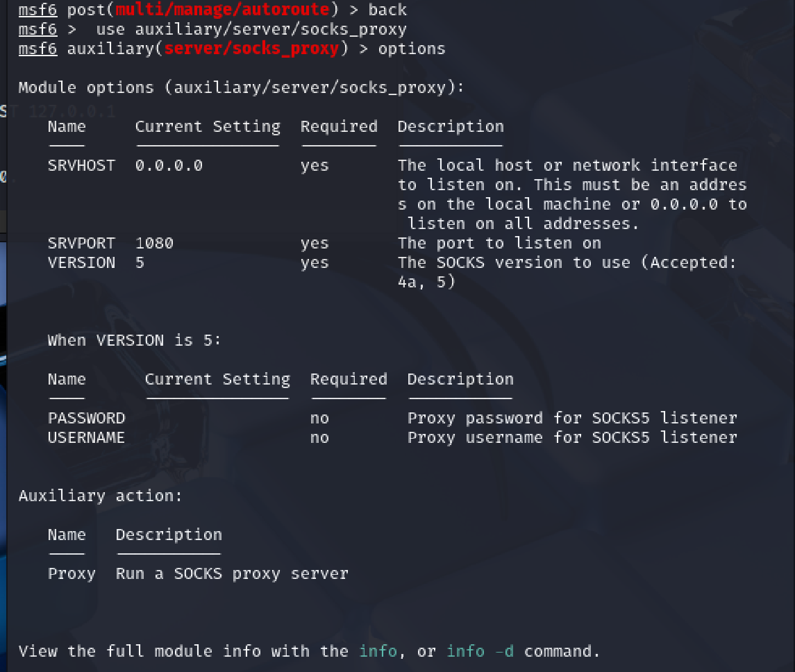This screenshot has height=672, width=795.
Task: Click the 'When VERSION is 5:' heading
Action: (x=134, y=340)
